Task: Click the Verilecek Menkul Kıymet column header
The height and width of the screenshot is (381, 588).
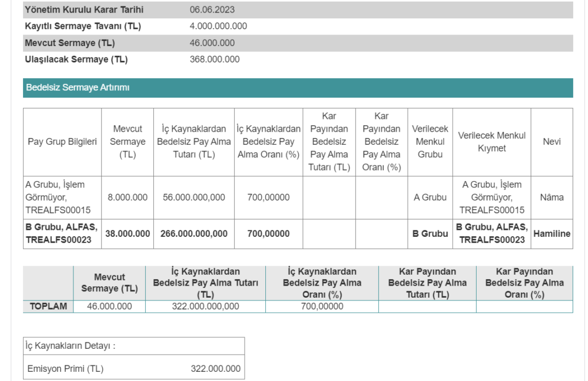Action: pos(492,142)
